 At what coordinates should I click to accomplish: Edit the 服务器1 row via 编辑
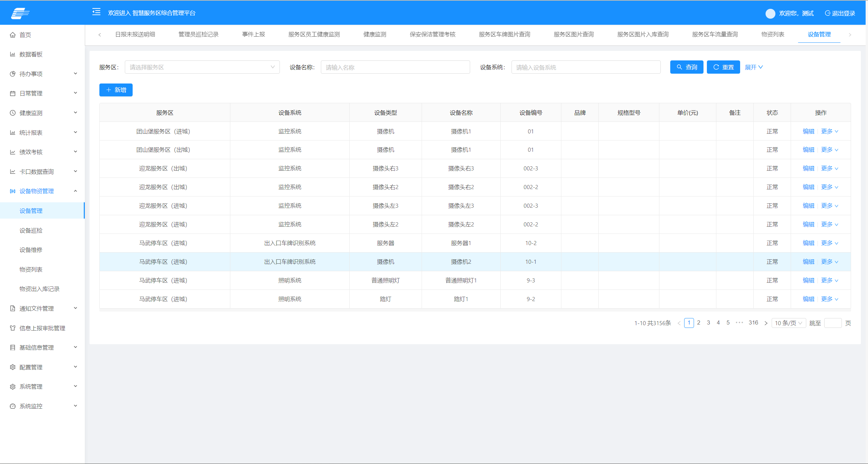pos(808,243)
